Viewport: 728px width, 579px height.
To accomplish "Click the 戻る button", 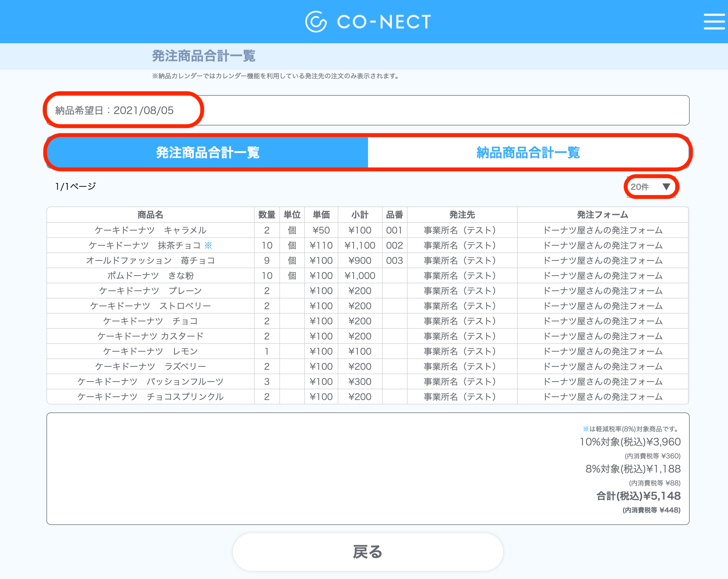I will tap(368, 552).
